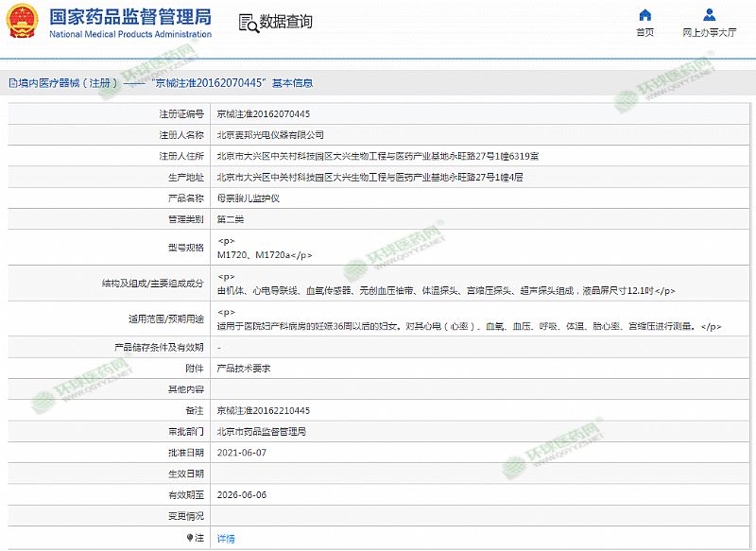Click the 产品技术要求 attachment text
The image size is (756, 551).
(244, 369)
